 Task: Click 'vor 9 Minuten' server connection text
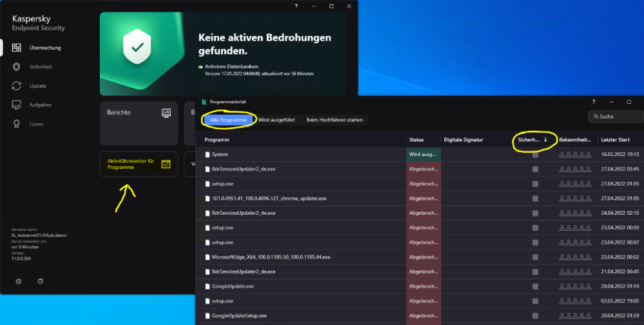click(25, 247)
